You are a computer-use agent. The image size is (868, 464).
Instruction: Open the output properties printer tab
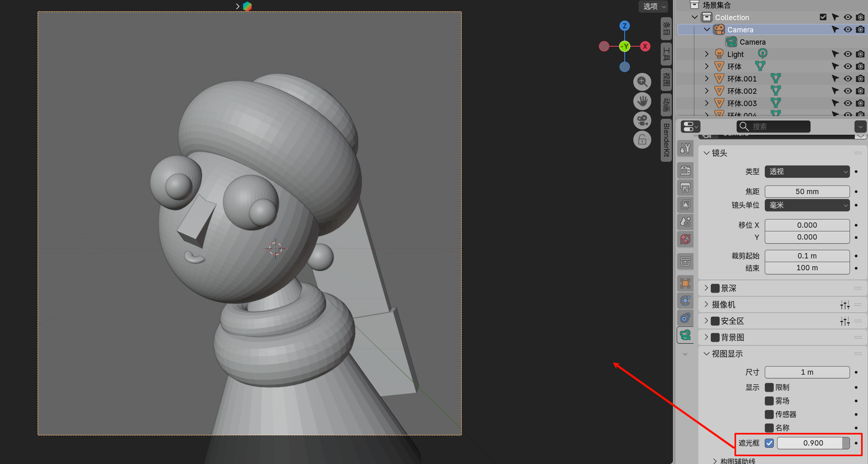point(685,188)
